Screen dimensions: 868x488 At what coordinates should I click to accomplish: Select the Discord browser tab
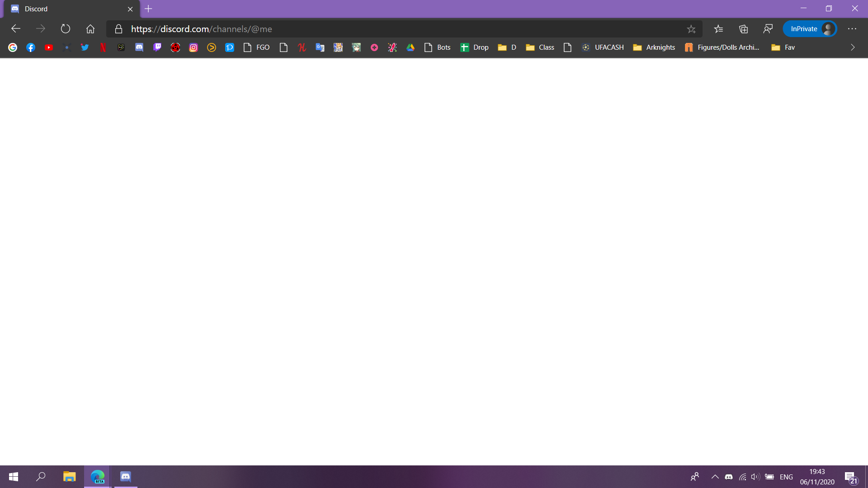click(x=68, y=9)
